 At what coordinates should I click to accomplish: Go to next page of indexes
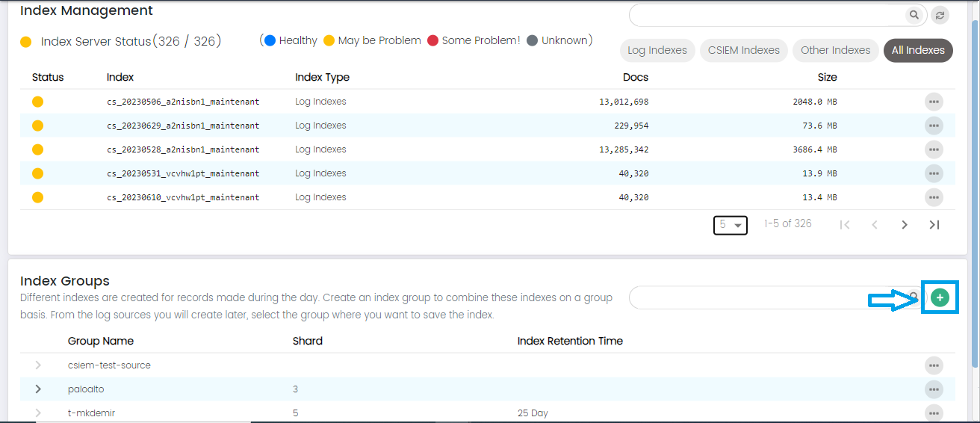tap(905, 224)
